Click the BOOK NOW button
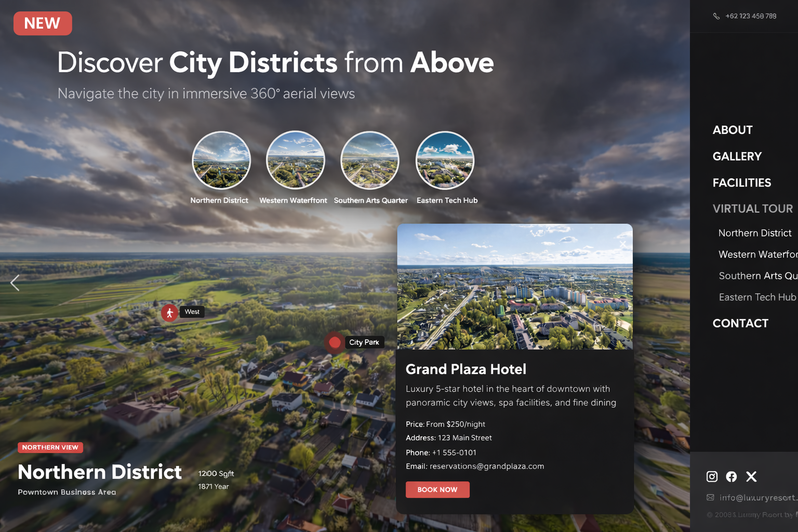 pyautogui.click(x=437, y=490)
